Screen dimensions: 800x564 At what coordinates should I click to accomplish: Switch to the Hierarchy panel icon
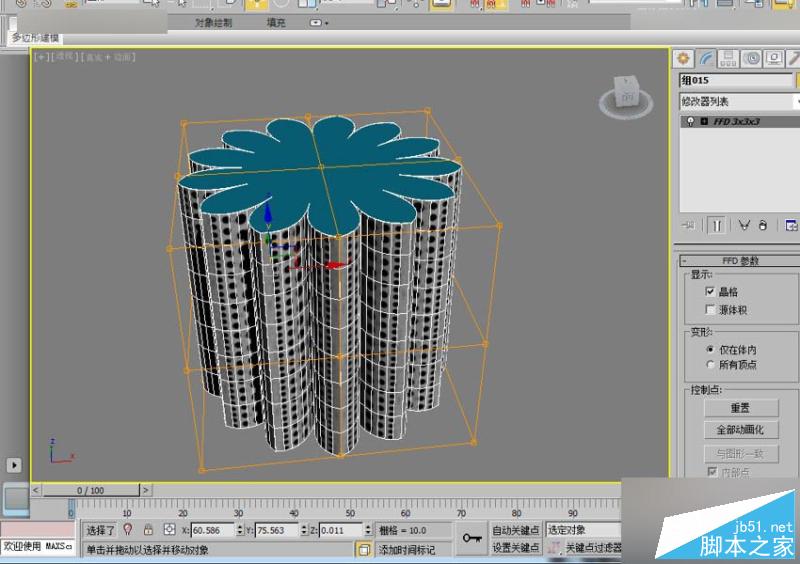click(729, 58)
